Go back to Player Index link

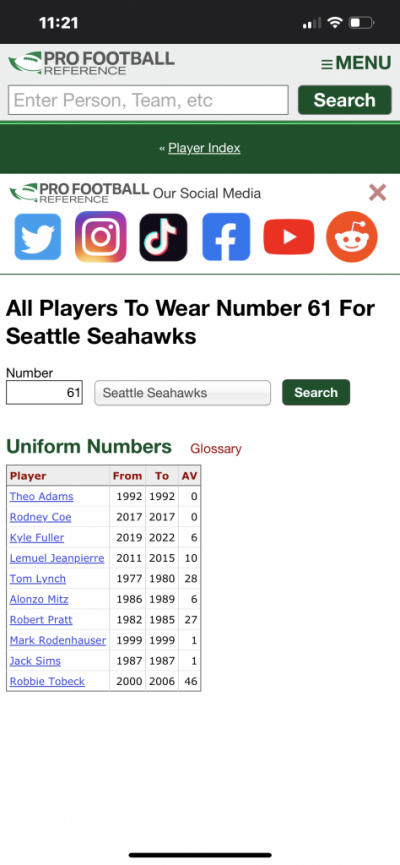(204, 148)
